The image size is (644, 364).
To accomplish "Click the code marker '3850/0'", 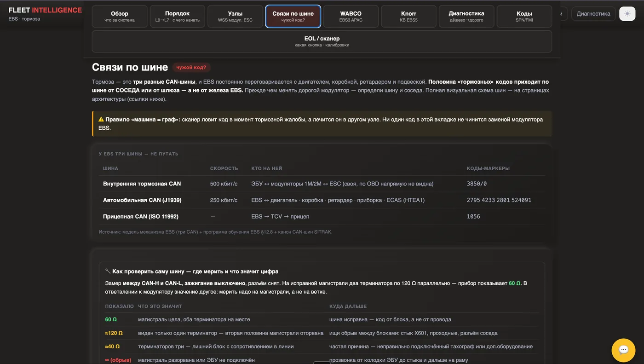I will [477, 184].
